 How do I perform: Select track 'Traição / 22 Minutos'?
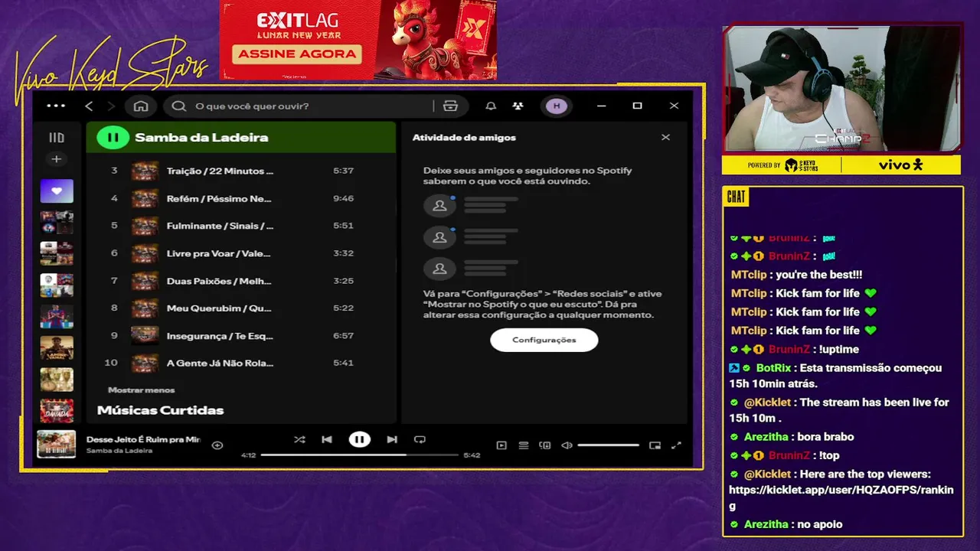(x=220, y=171)
